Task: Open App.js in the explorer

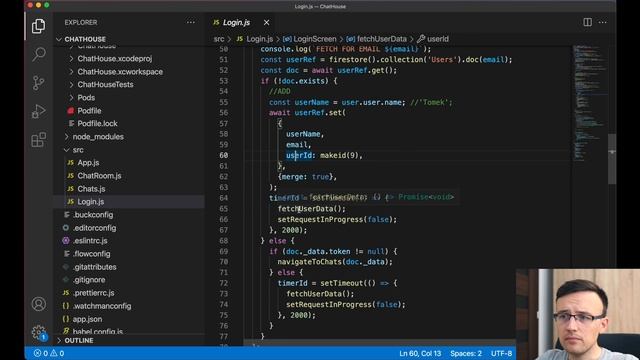Action: [88, 162]
